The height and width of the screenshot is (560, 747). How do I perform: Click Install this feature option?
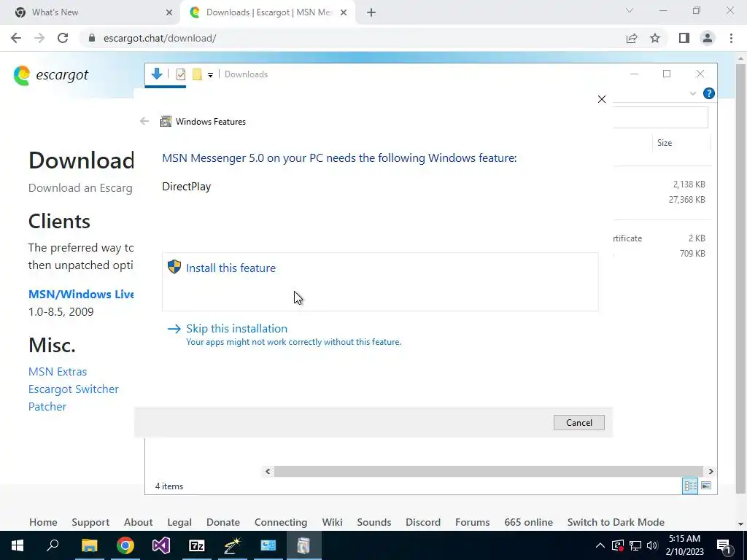point(379,282)
